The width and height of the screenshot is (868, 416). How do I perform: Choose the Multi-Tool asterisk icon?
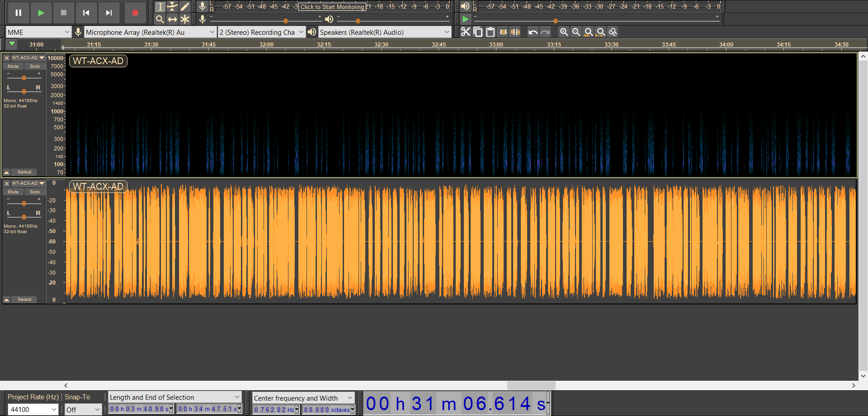[185, 19]
